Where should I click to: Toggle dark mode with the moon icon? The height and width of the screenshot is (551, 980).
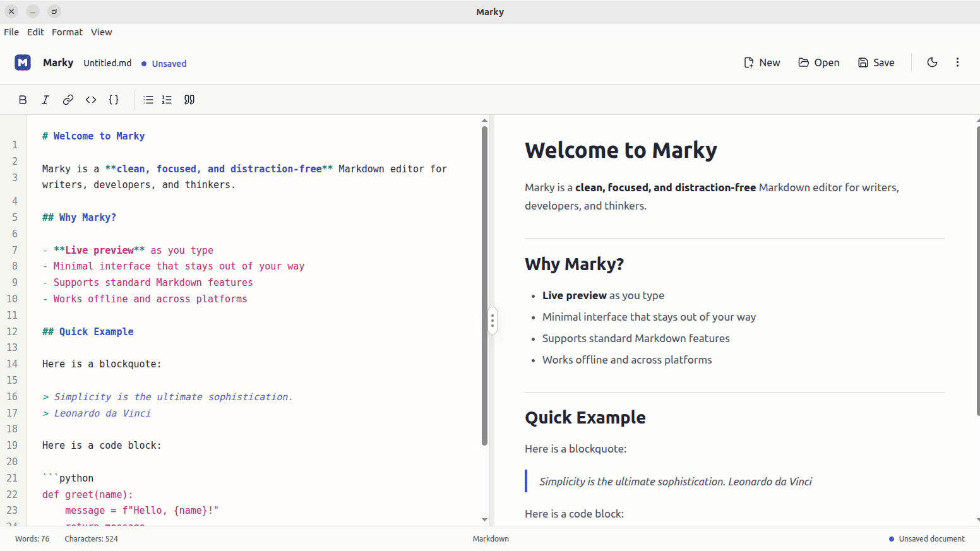(x=932, y=62)
